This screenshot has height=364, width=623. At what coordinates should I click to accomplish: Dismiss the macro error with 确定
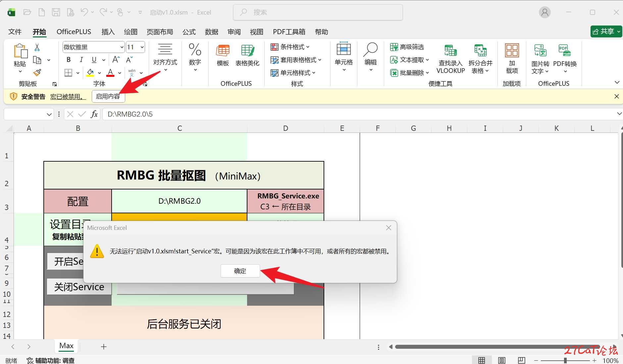pos(240,271)
